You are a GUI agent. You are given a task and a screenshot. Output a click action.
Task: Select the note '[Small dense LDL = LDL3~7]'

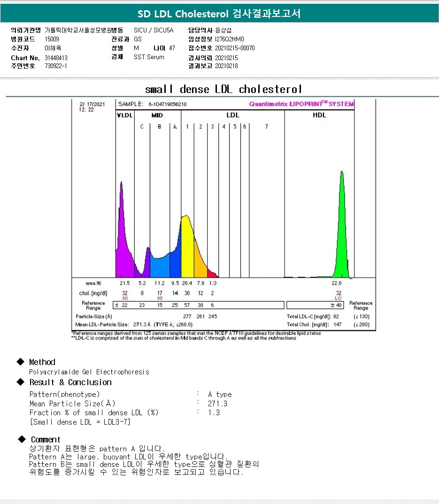80,422
